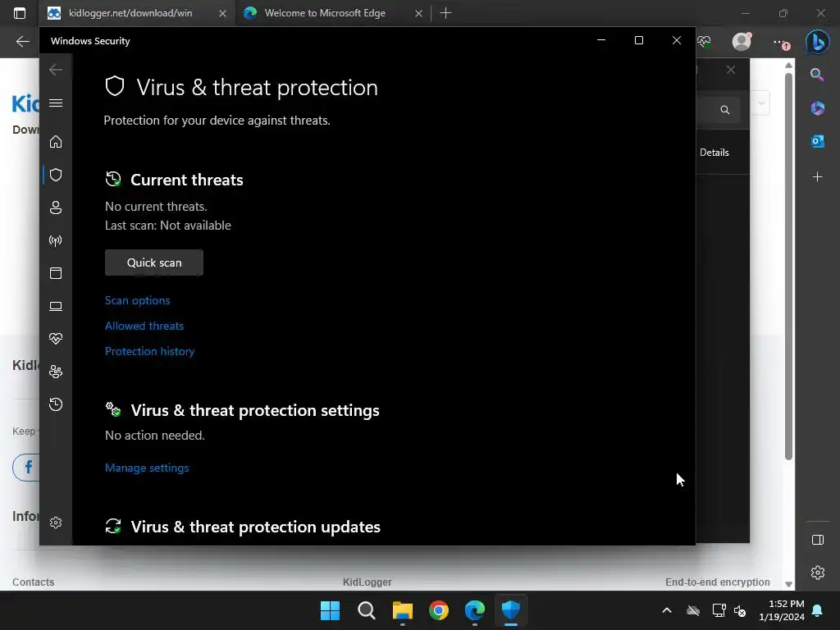840x630 pixels.
Task: Open Allowed threats link
Action: pyautogui.click(x=144, y=326)
